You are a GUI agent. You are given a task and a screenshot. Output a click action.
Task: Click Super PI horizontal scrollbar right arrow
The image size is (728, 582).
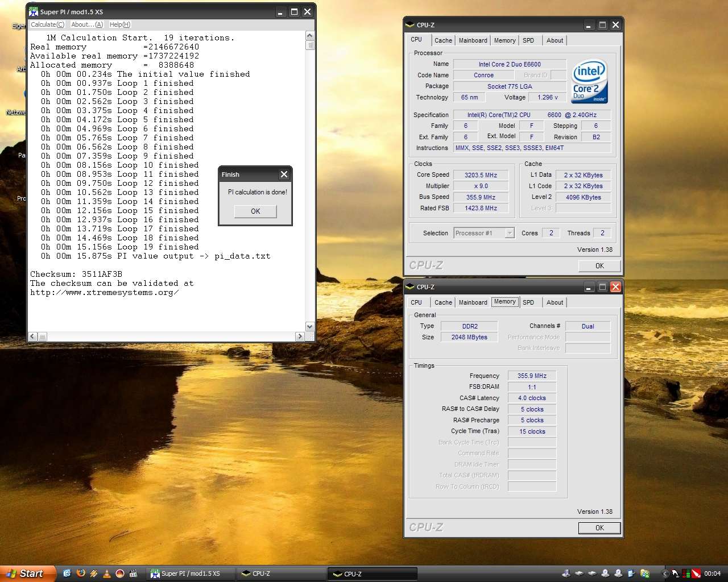(x=300, y=336)
